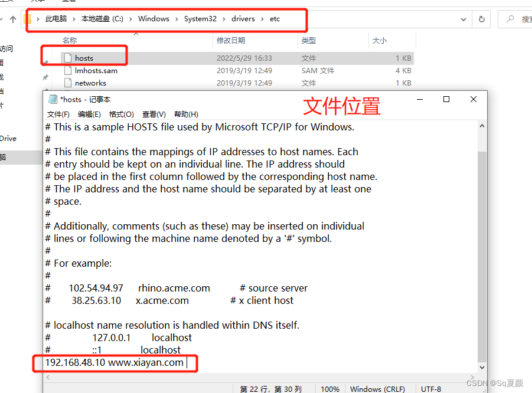Screen dimensions: 532x393
Task: Click the SAM 文件 type cell
Action: tap(318, 71)
